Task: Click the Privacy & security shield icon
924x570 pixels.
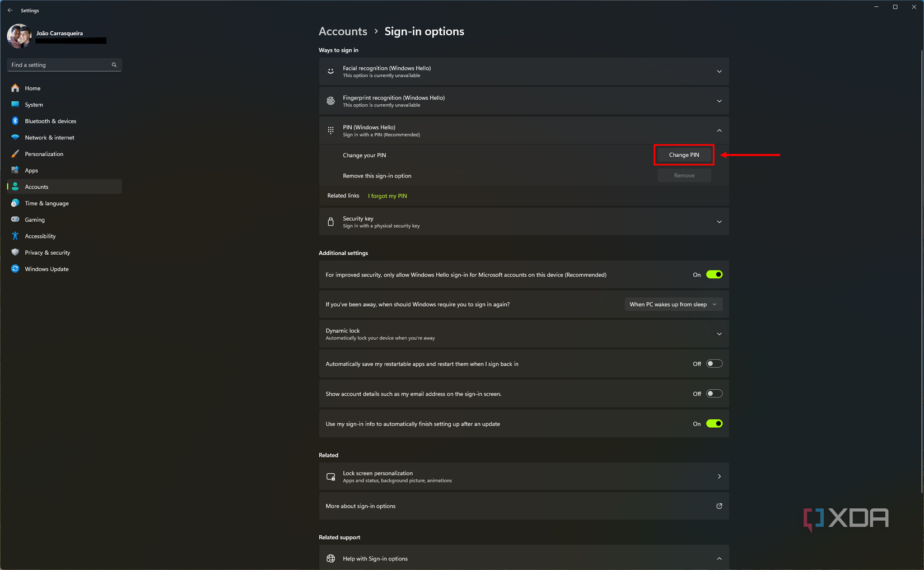Action: tap(15, 253)
